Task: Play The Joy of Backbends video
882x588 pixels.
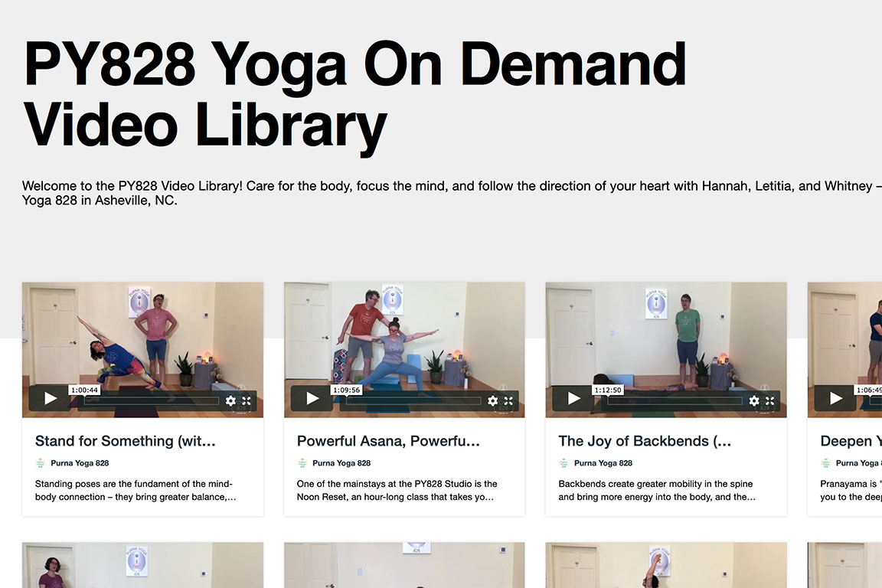Action: pos(573,398)
